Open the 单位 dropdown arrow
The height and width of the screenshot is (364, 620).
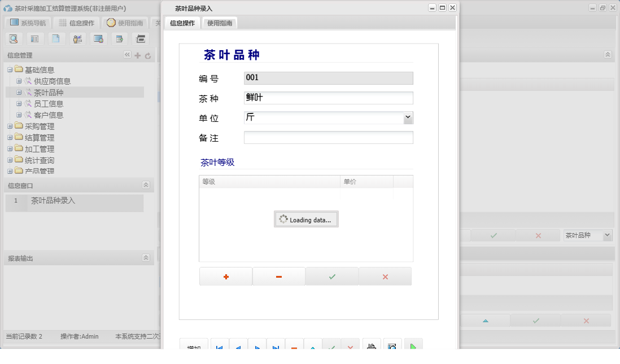tap(408, 117)
